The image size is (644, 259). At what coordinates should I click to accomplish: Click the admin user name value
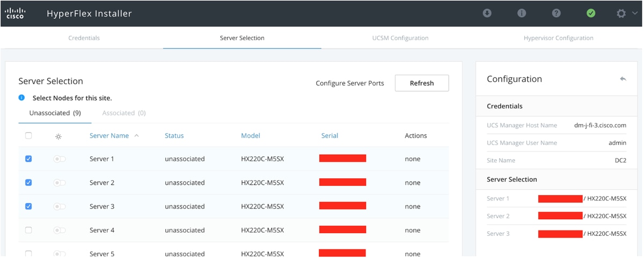click(x=618, y=143)
